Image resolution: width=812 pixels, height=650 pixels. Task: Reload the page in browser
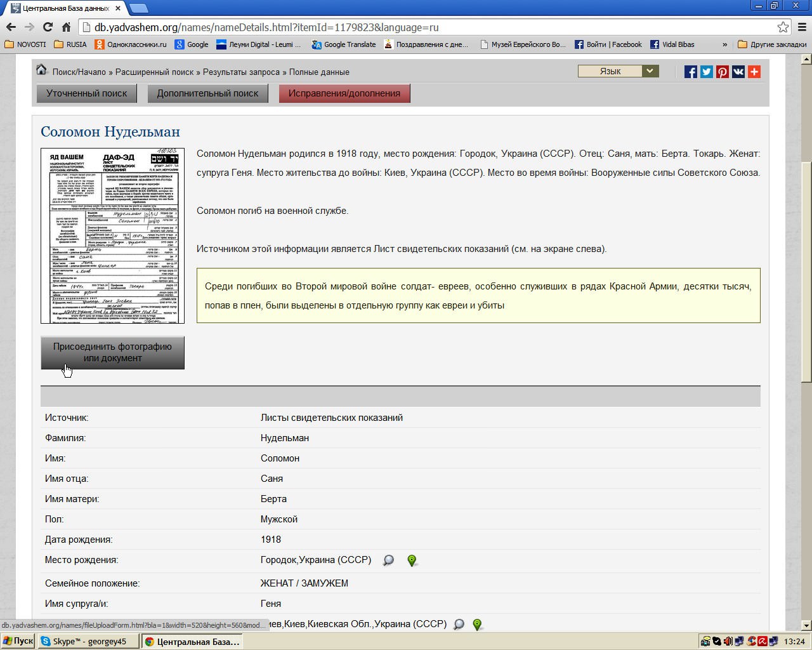point(48,27)
